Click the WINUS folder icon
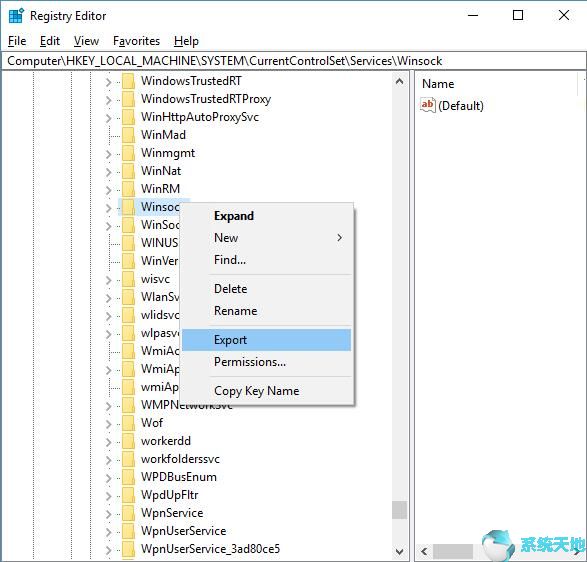 coord(128,243)
